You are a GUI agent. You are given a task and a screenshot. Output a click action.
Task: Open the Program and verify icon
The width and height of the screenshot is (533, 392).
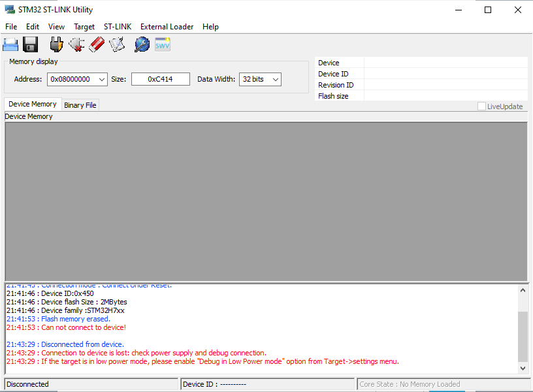[x=117, y=44]
